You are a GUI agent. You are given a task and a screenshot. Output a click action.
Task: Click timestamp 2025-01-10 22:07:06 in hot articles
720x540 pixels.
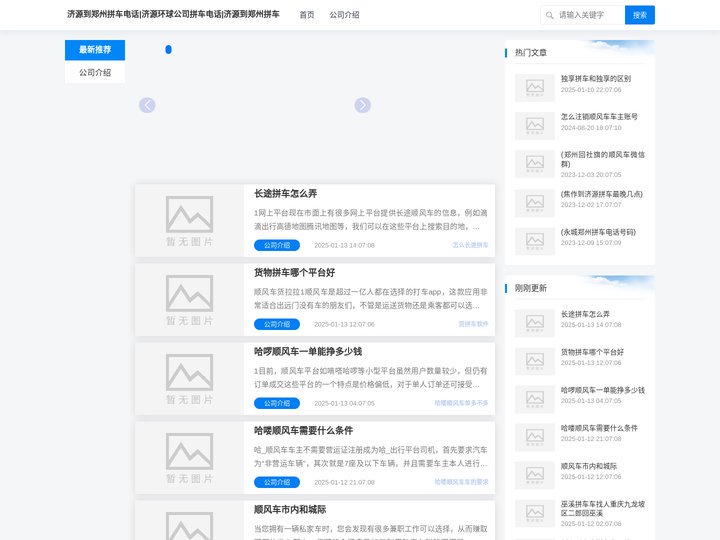click(591, 90)
